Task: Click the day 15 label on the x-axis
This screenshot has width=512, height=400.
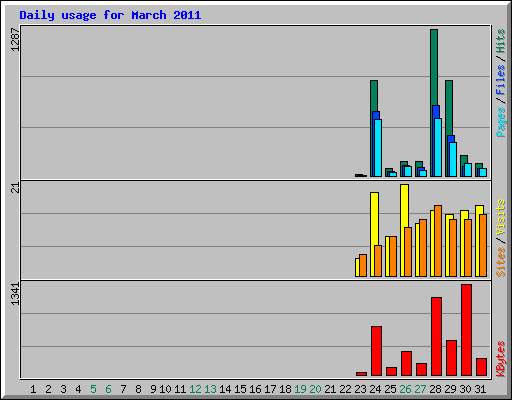Action: [240, 389]
